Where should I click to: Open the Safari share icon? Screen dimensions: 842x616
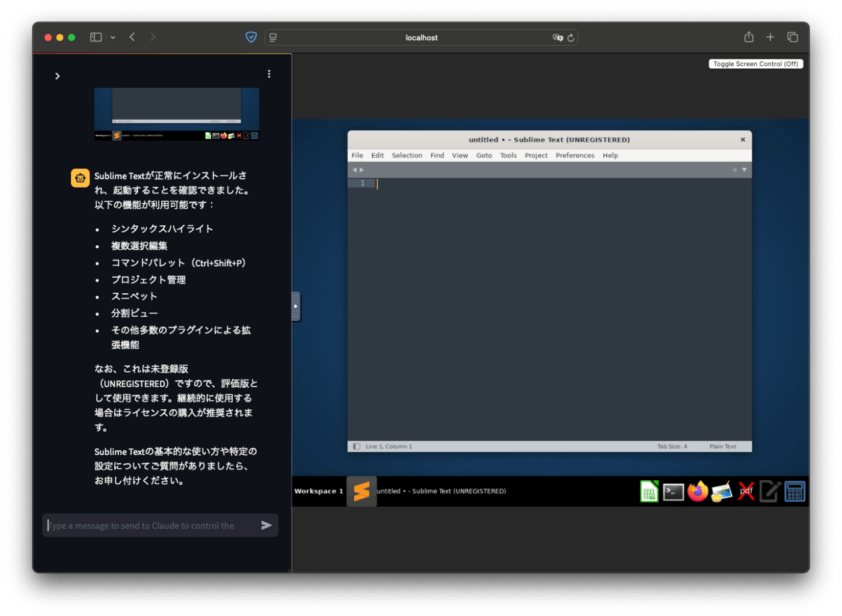point(749,37)
